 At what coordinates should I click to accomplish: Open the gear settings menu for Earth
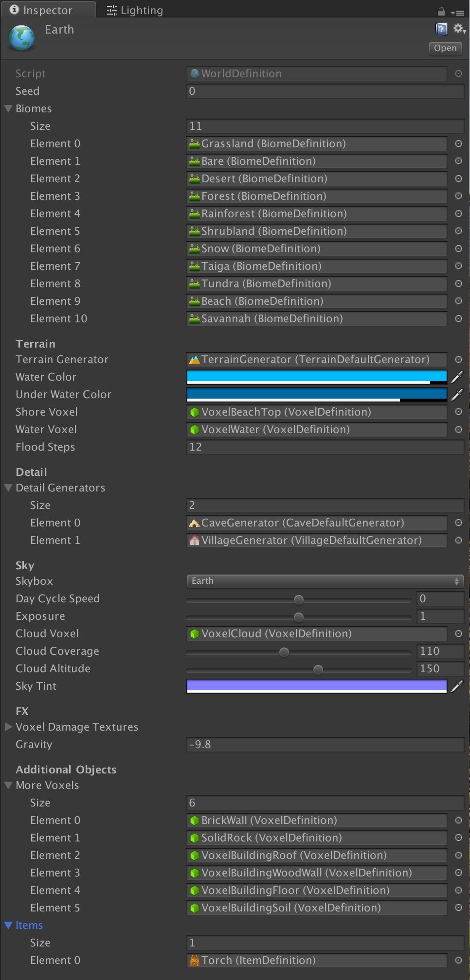tap(459, 29)
